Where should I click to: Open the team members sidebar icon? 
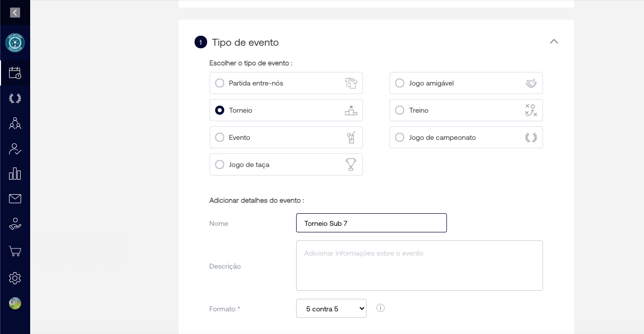coord(15,123)
